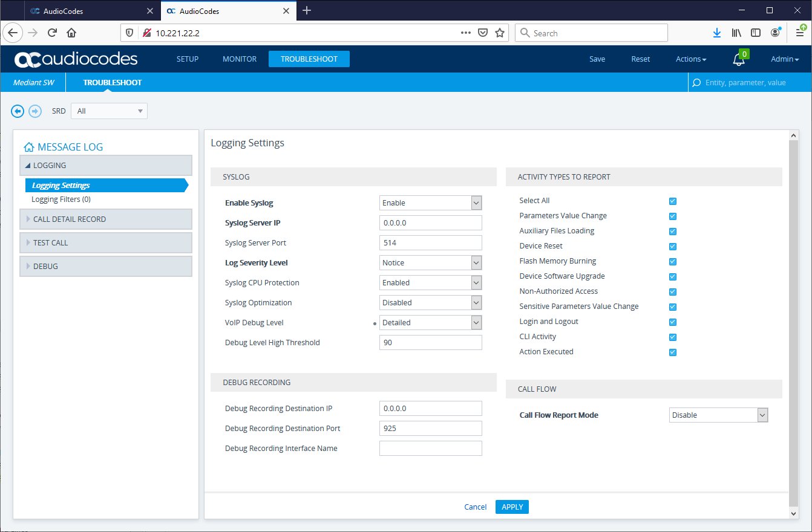This screenshot has width=812, height=532.
Task: Click the alarm bell notification icon
Action: click(738, 59)
